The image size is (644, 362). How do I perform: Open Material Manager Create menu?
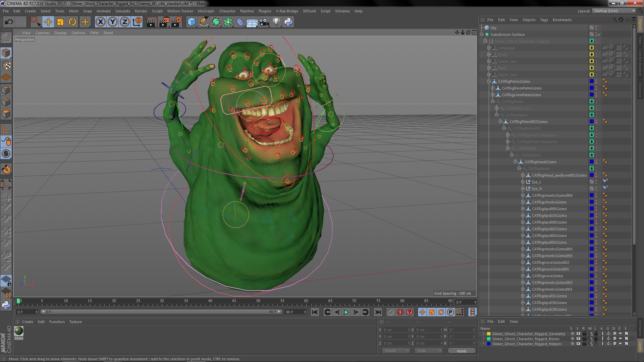tap(28, 322)
